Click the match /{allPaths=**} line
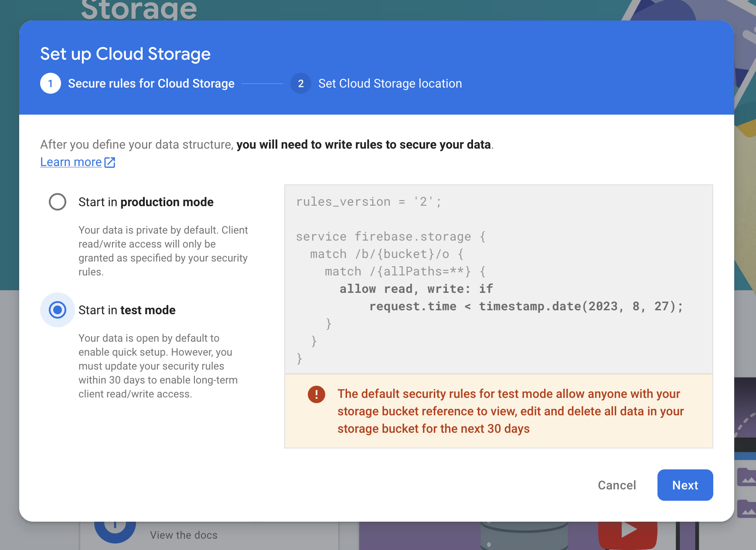Viewport: 756px width, 550px height. 405,272
